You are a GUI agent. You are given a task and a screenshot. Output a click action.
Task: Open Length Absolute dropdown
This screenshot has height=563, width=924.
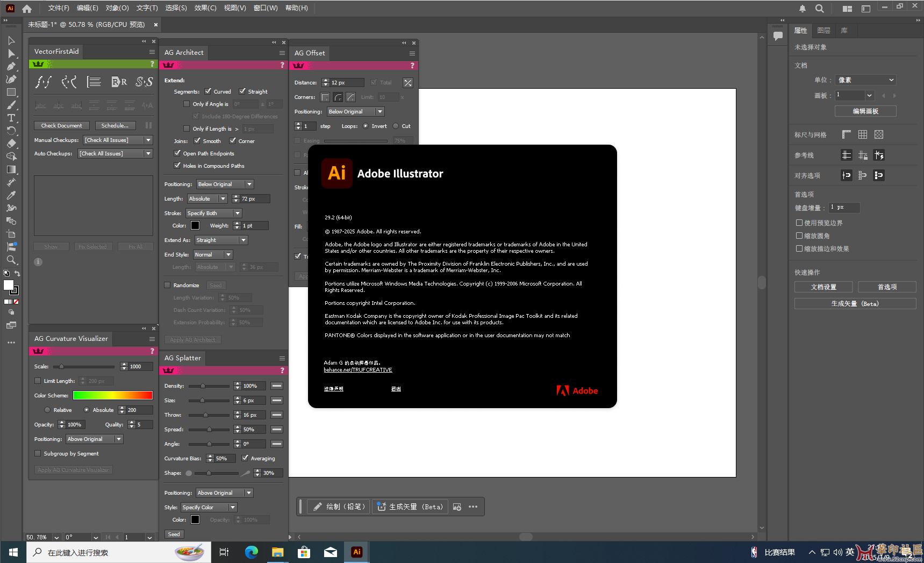207,198
